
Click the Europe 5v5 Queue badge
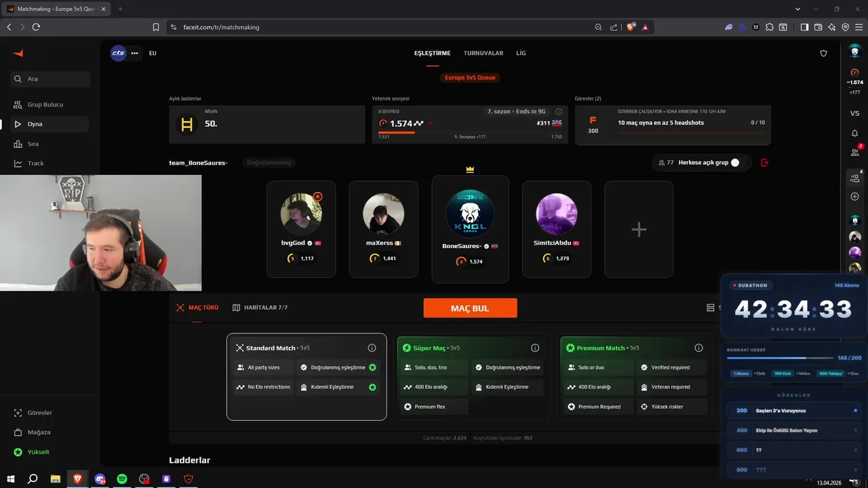470,77
